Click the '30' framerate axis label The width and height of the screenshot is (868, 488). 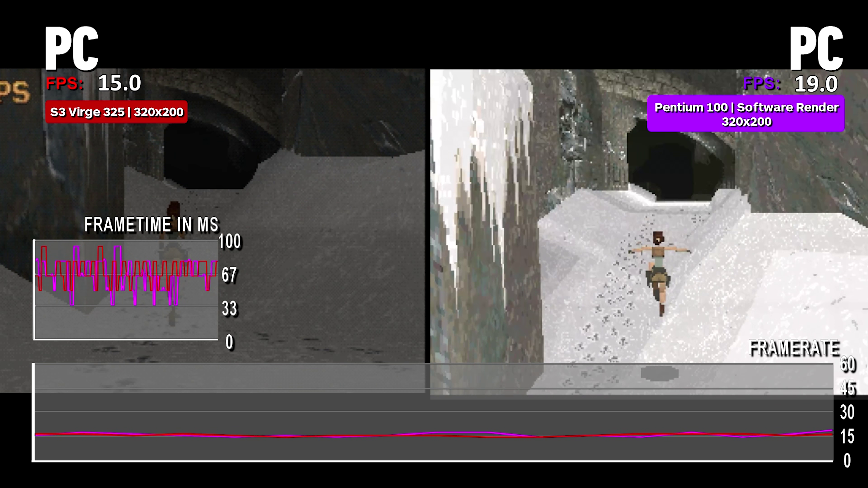[x=847, y=412]
